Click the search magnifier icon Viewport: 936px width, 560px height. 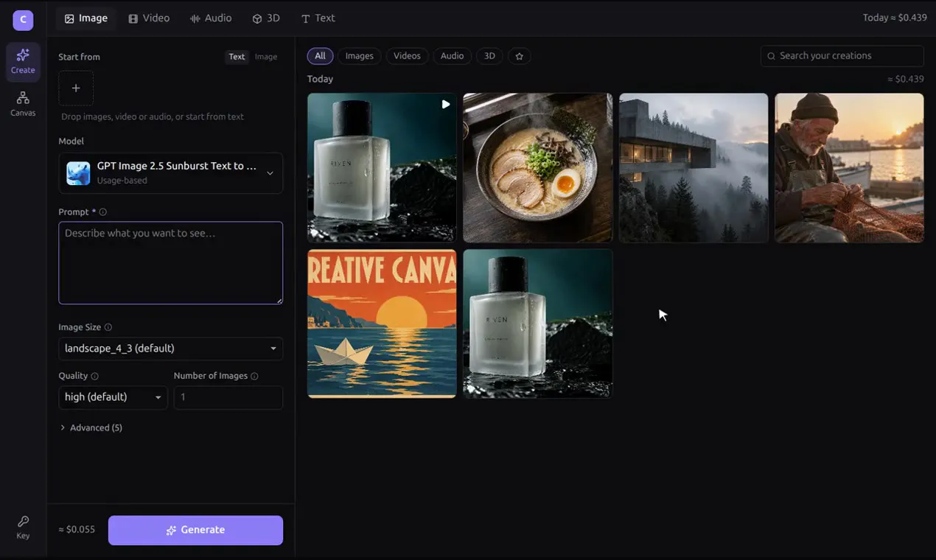pyautogui.click(x=771, y=56)
